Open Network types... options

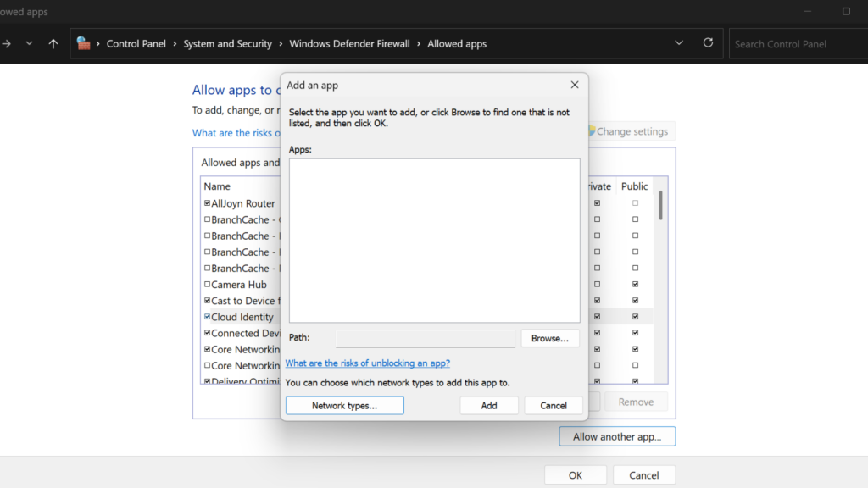pos(344,405)
